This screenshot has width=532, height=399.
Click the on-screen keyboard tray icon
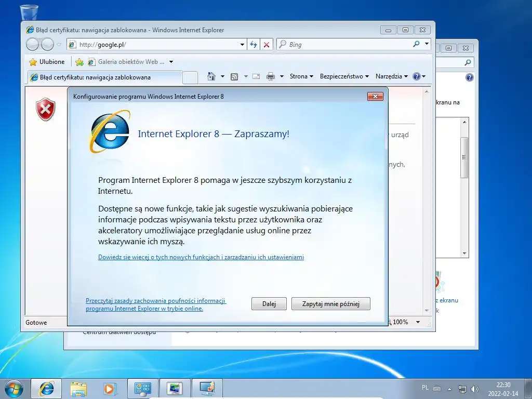pos(437,389)
